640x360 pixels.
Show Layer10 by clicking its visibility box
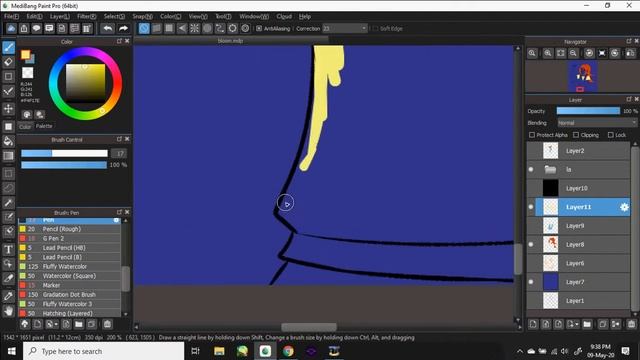click(x=531, y=188)
